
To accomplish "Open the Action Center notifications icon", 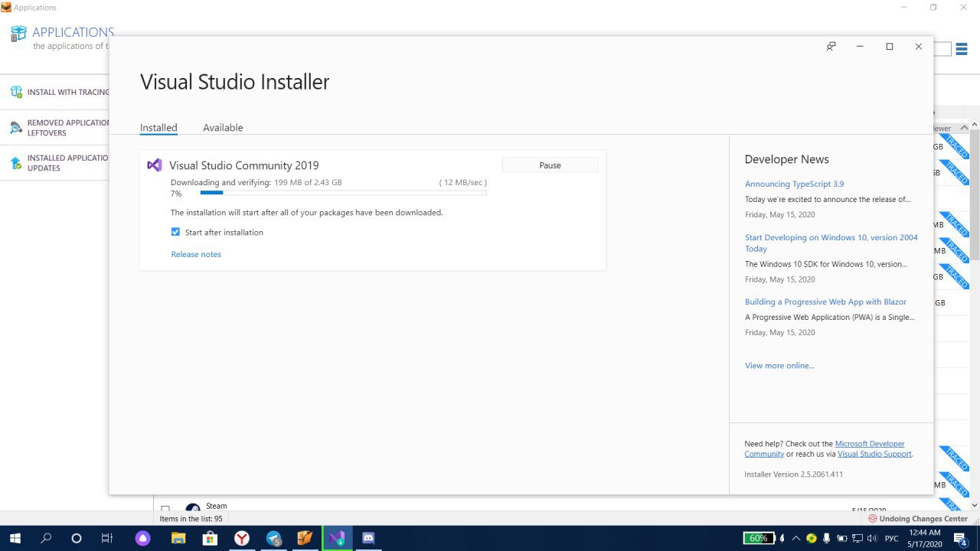I will tap(962, 538).
